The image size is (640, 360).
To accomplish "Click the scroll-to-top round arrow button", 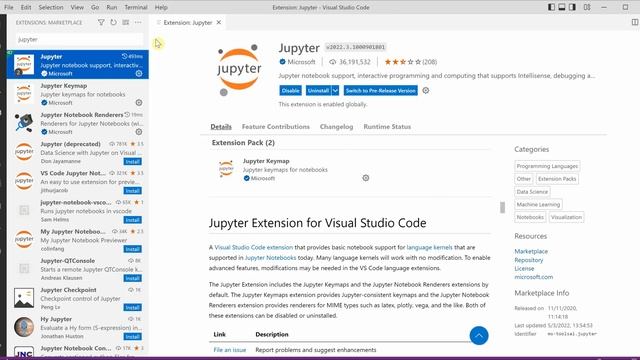I will pos(479,336).
